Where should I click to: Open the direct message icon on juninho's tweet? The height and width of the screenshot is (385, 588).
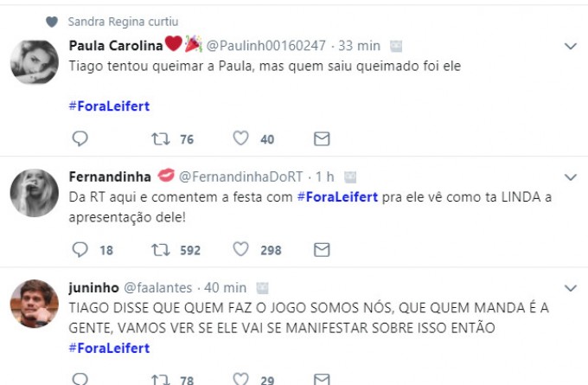click(322, 379)
